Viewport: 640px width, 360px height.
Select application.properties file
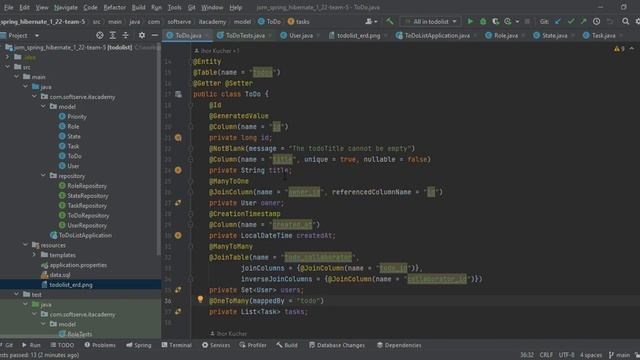pos(78,265)
